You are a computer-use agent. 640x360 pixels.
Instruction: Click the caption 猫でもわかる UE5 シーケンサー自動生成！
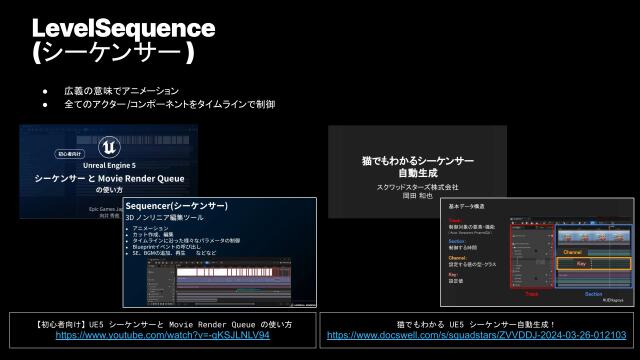(x=476, y=324)
